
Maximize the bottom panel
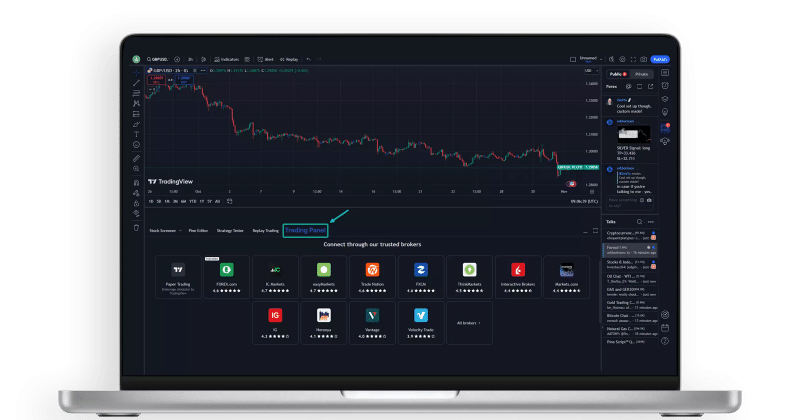click(595, 231)
